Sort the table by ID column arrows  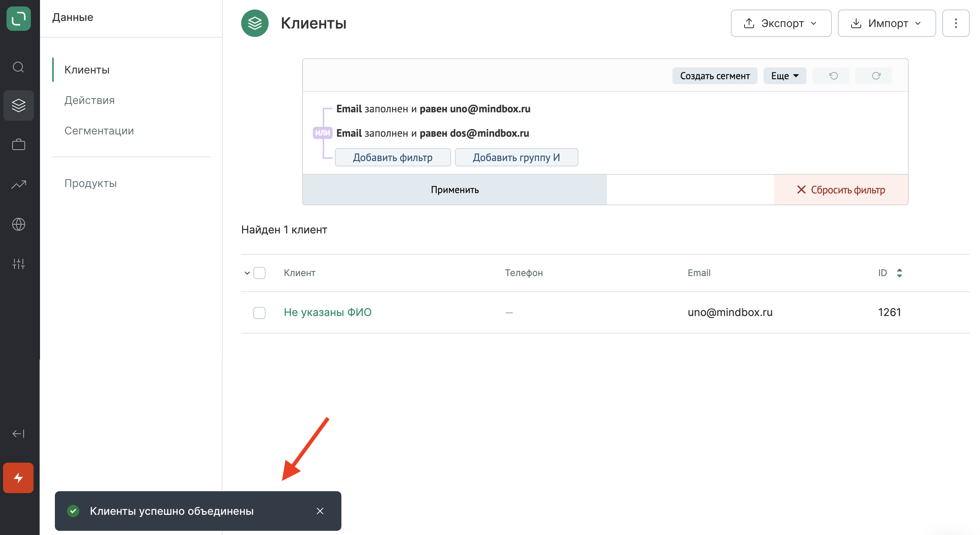pos(900,273)
